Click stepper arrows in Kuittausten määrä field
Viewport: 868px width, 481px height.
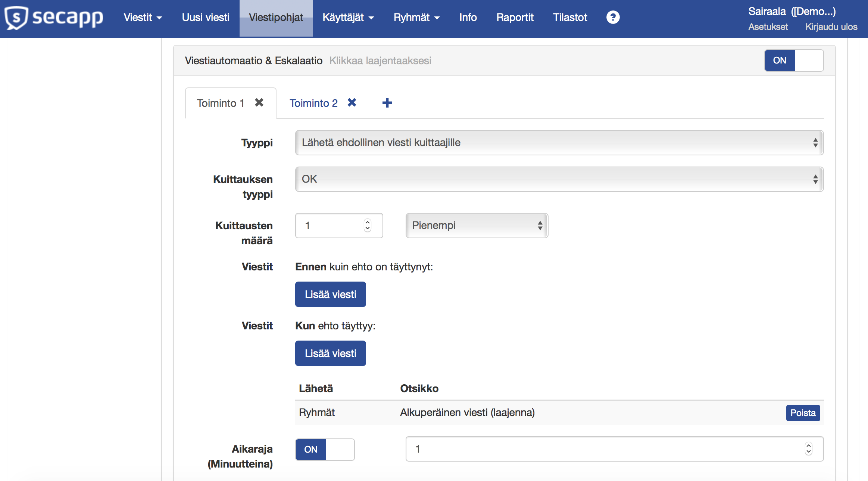coord(368,225)
